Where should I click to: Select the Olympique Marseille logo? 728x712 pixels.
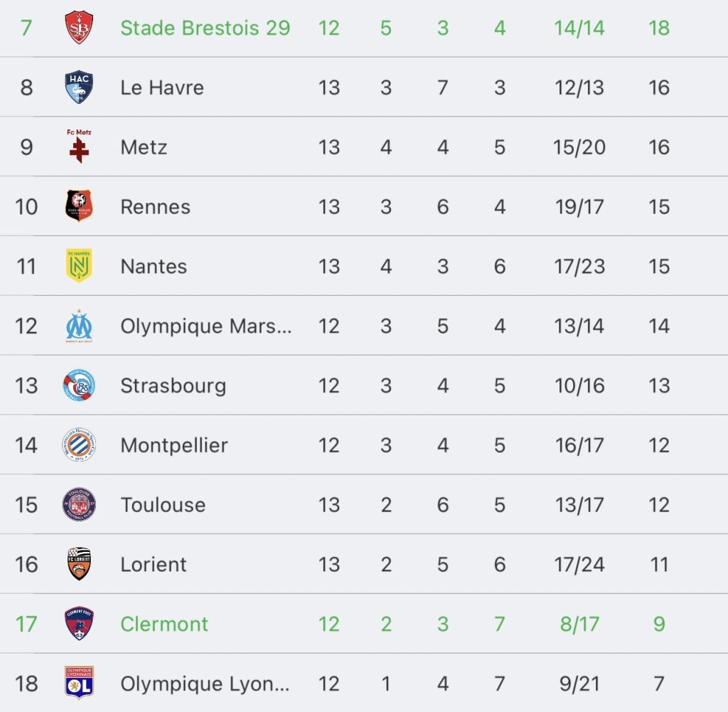click(x=79, y=326)
